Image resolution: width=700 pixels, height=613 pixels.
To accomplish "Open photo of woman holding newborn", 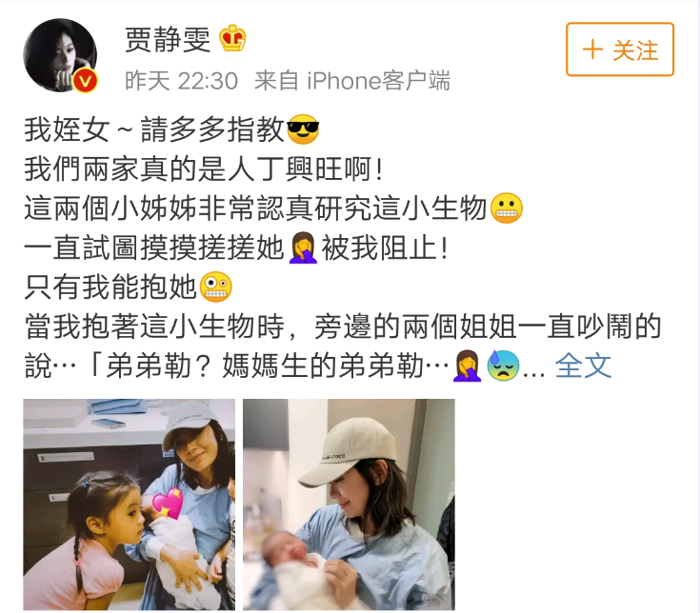I will 349,504.
